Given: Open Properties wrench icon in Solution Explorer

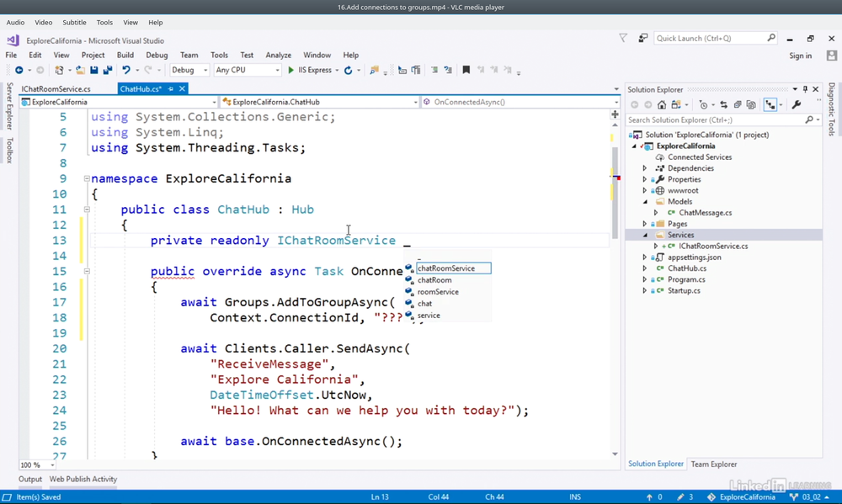Looking at the screenshot, I should coord(797,104).
